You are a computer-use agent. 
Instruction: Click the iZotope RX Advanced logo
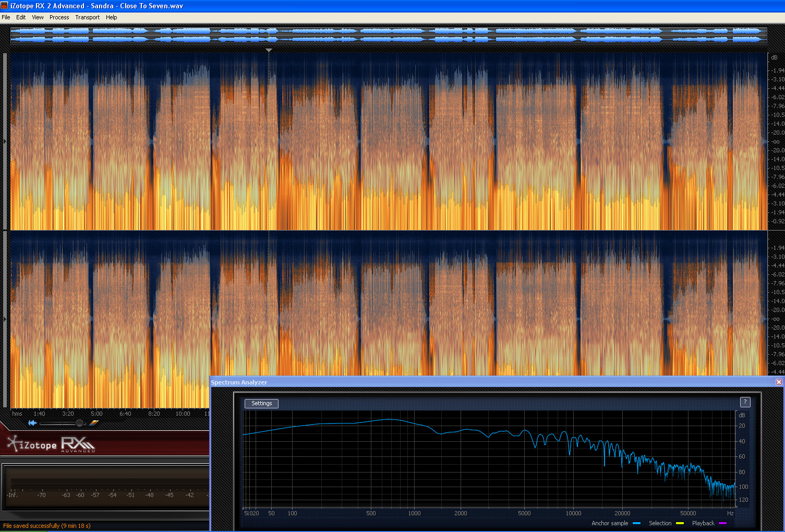[x=51, y=444]
